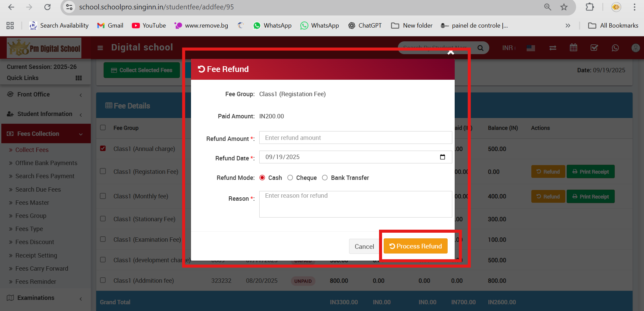This screenshot has height=311, width=644.
Task: Click the calendar icon in top header
Action: click(x=573, y=48)
